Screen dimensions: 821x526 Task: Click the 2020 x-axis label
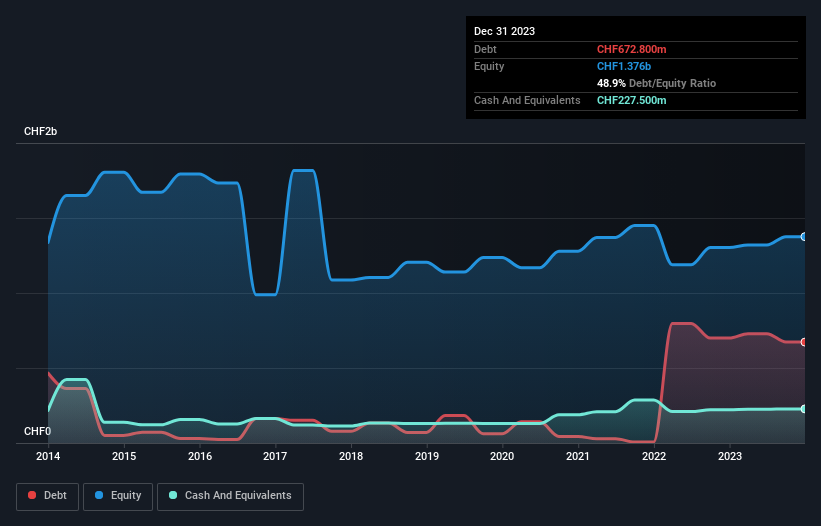502,456
